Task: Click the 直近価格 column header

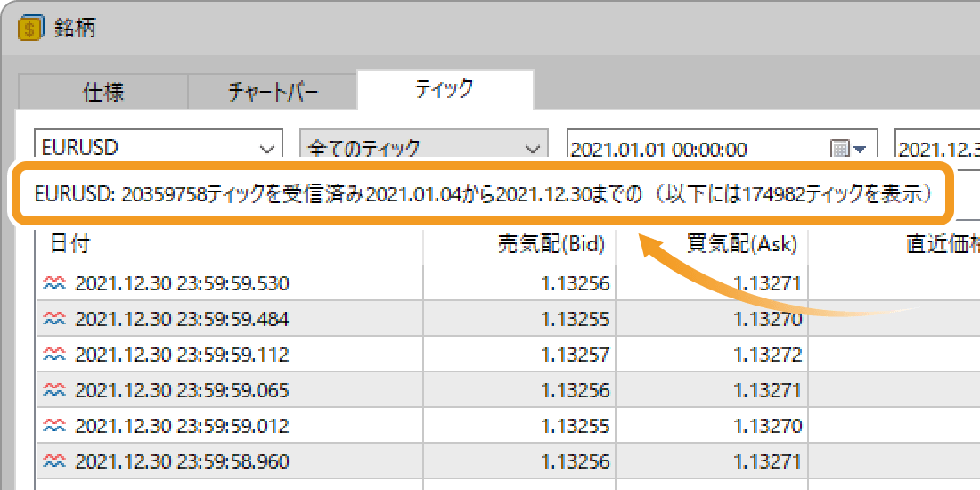Action: point(894,245)
